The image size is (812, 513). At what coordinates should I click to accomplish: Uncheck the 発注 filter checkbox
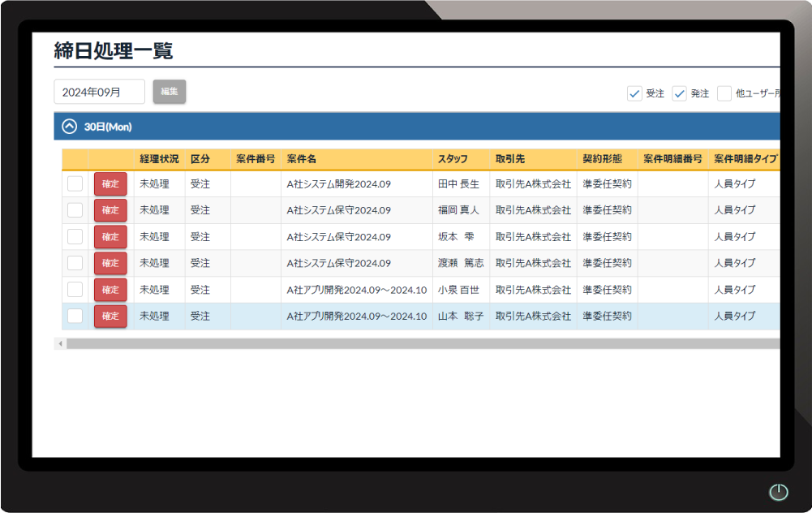click(680, 93)
